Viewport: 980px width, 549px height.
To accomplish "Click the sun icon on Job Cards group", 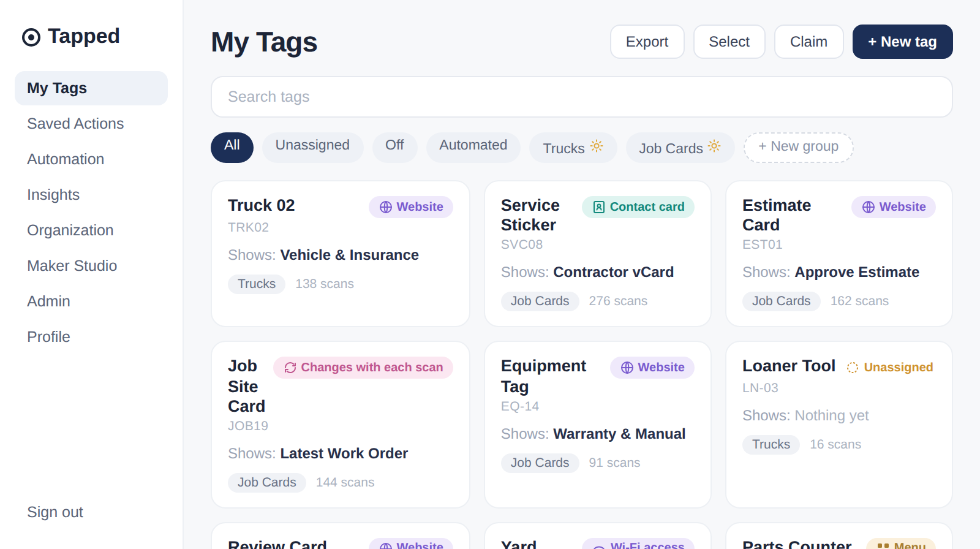I will pyautogui.click(x=714, y=146).
